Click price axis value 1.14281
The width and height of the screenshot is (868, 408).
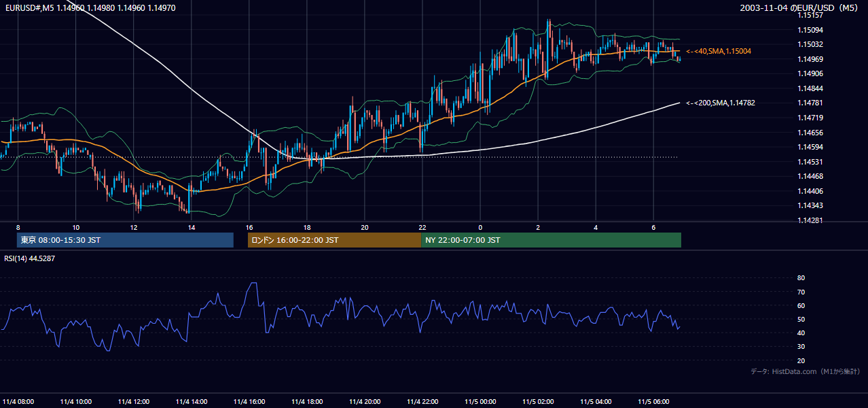point(810,220)
